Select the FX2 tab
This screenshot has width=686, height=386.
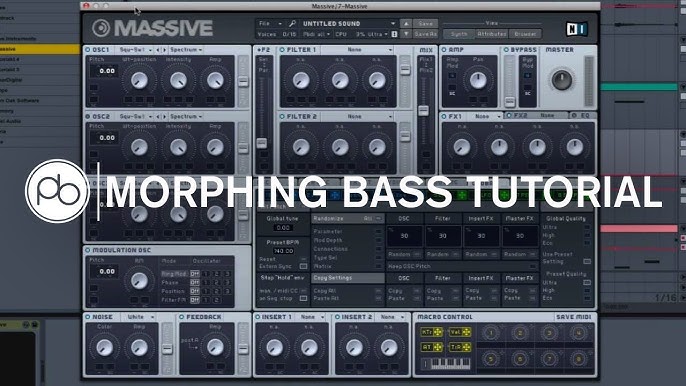click(536, 116)
